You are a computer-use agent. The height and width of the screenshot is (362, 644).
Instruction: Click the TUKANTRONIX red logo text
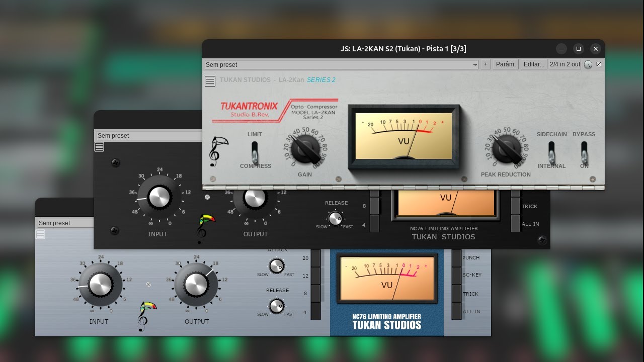pyautogui.click(x=249, y=107)
